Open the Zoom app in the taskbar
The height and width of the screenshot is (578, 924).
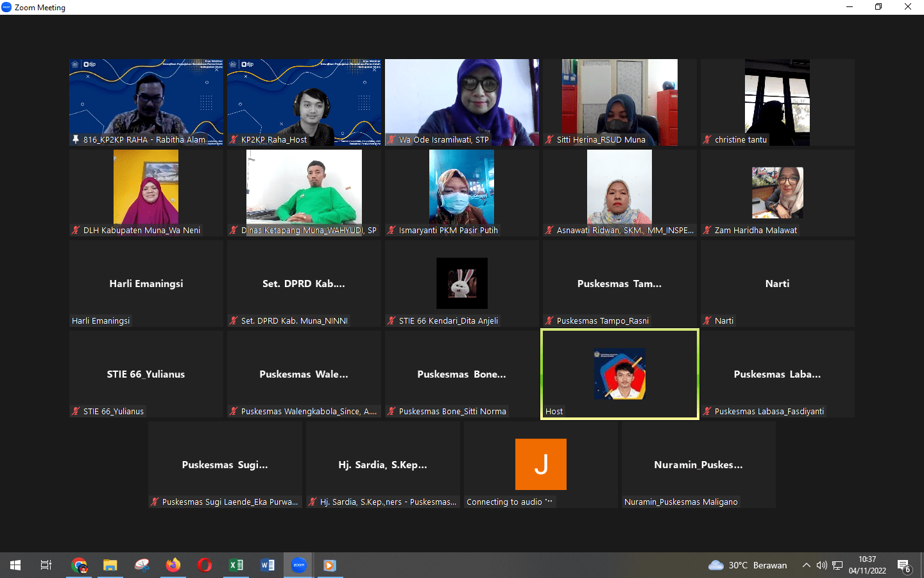298,565
